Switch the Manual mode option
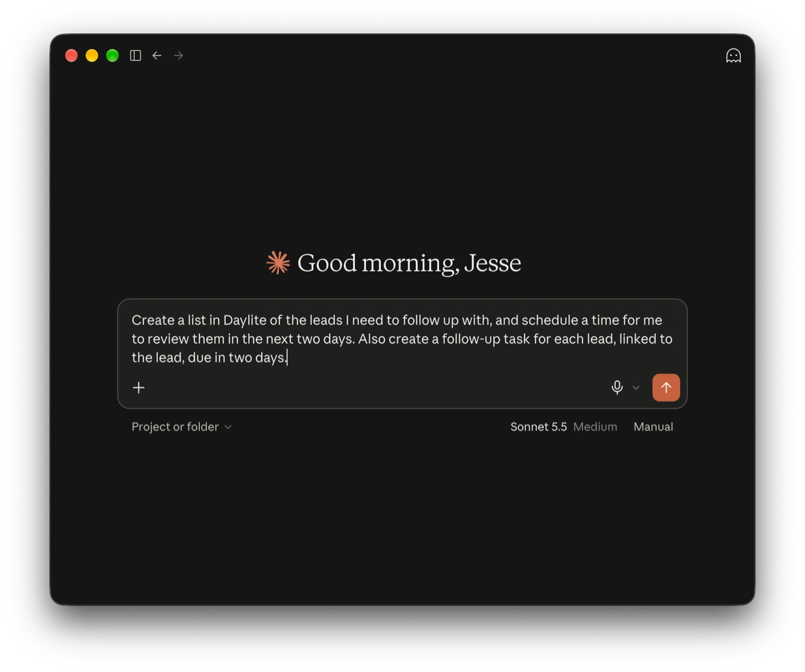This screenshot has width=805, height=672. pyautogui.click(x=653, y=427)
